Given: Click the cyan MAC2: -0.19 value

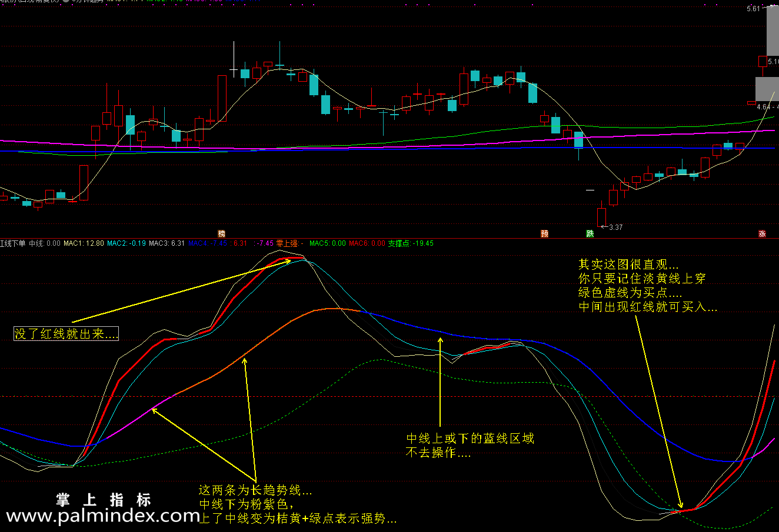Looking at the screenshot, I should pos(126,243).
